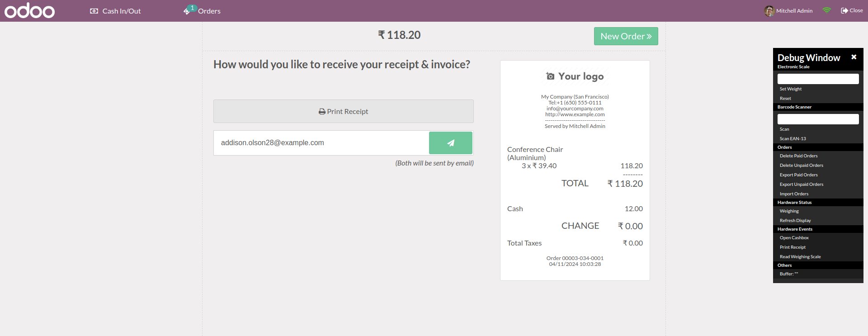The height and width of the screenshot is (336, 868).
Task: Click the wifi connection status icon
Action: pos(826,10)
